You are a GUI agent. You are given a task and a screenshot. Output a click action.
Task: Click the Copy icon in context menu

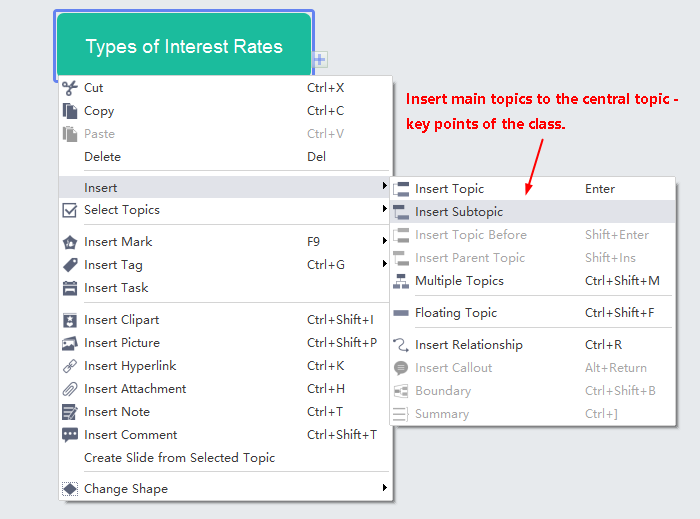[x=70, y=111]
